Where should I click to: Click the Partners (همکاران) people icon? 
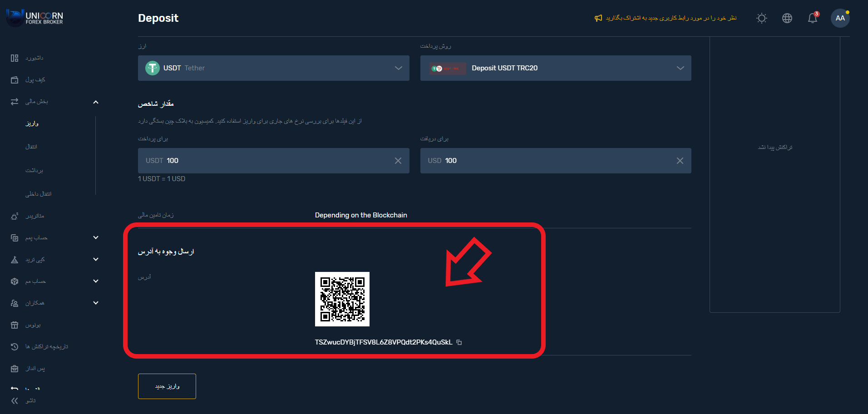coord(15,303)
